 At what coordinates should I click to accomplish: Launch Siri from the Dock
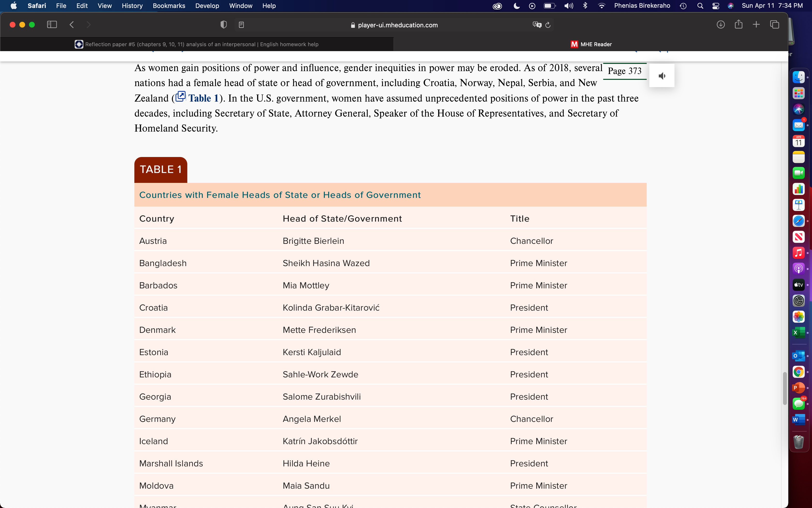coord(798,109)
